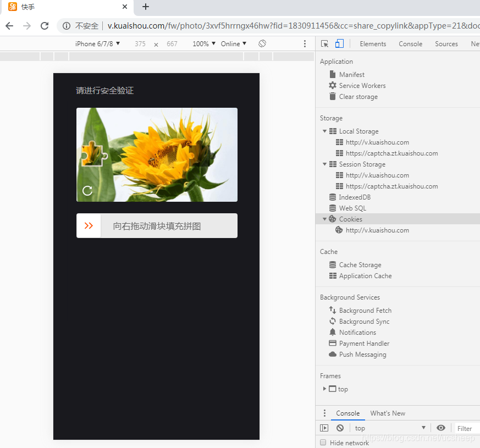The image size is (480, 448).
Task: Open Clear storage section
Action: (358, 96)
